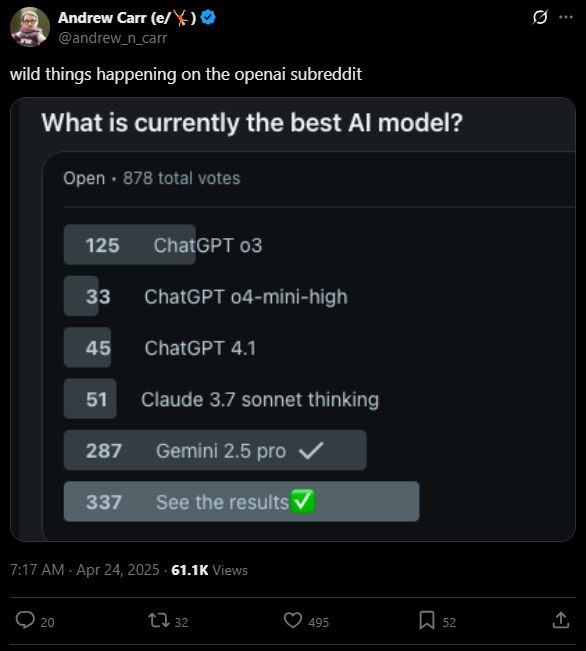Select the ChatGPT 4.1 poll option
Image resolution: width=586 pixels, height=651 pixels.
tap(160, 348)
